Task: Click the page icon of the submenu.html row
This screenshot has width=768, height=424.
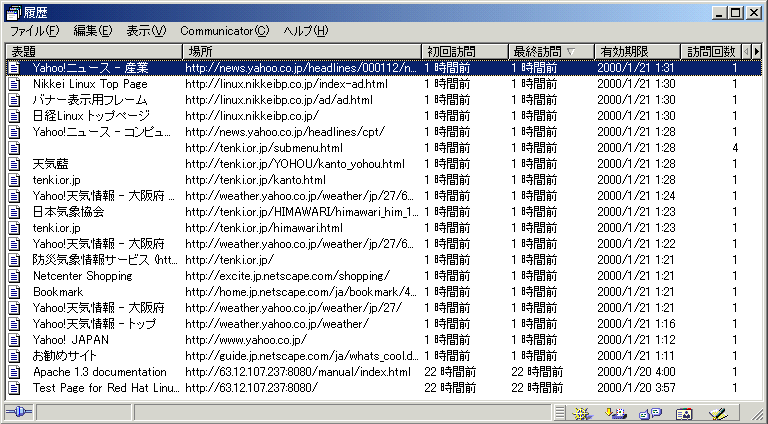Action: point(15,148)
